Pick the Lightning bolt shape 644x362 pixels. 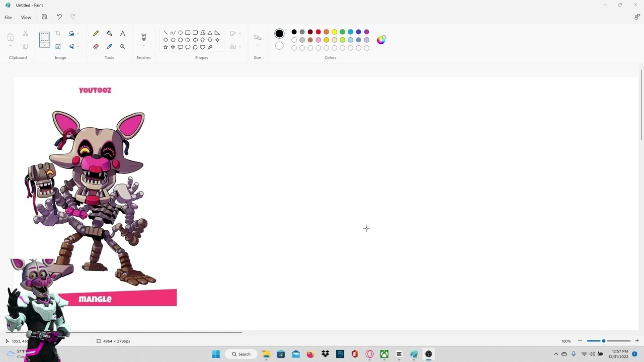[210, 47]
